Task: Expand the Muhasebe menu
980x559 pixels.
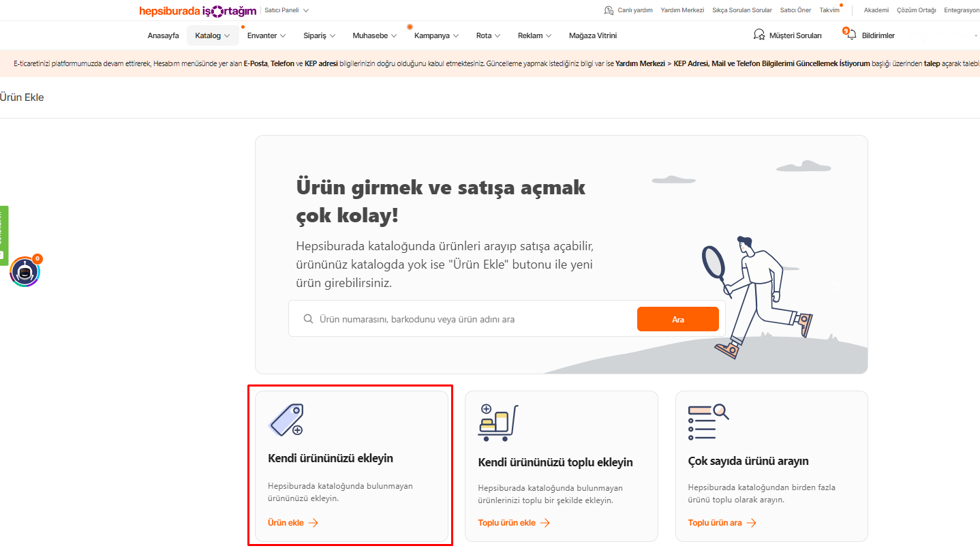Action: [375, 35]
